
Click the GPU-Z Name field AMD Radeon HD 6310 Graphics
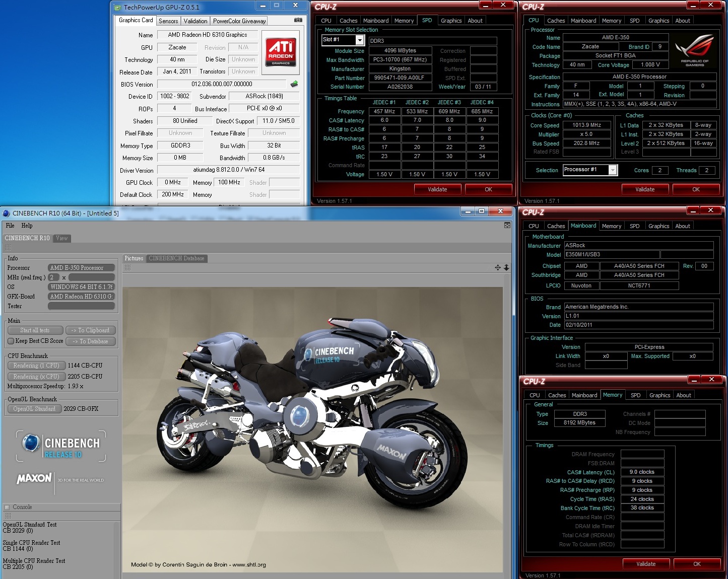(x=208, y=35)
